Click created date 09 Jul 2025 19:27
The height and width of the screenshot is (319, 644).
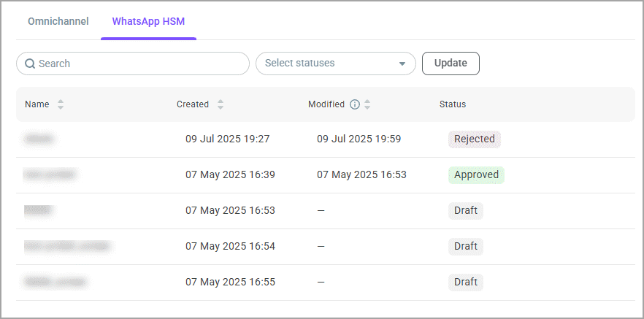click(228, 139)
